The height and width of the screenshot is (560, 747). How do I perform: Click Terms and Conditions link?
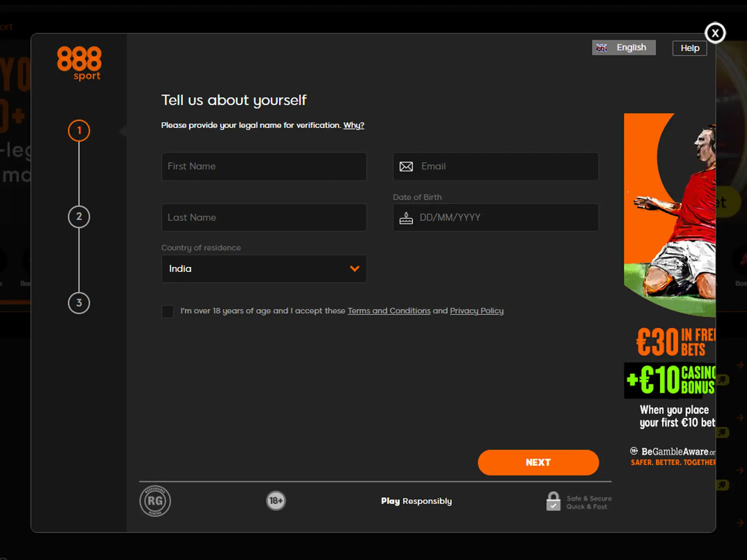point(389,311)
